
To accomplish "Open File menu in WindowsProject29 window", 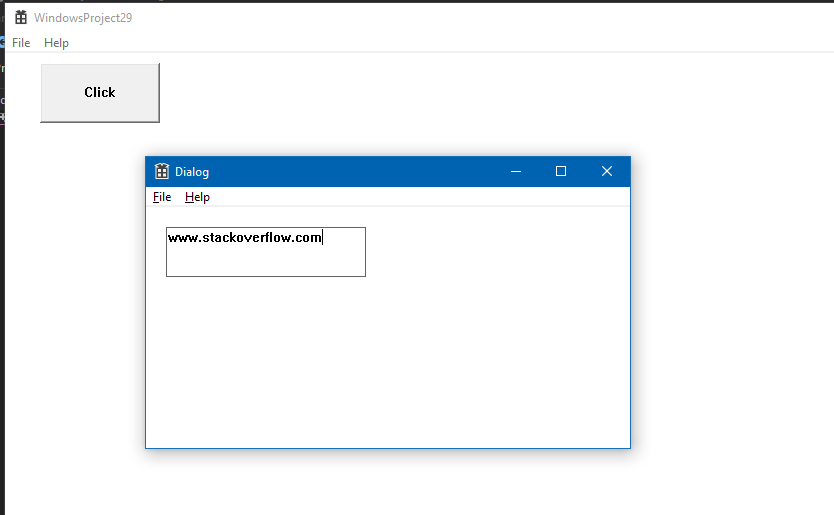I will 21,43.
